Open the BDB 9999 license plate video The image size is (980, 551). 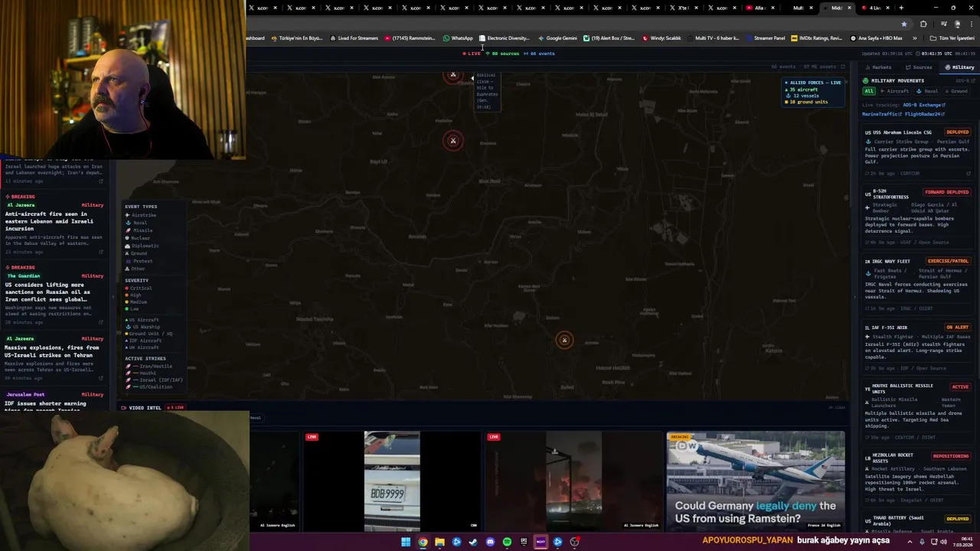pyautogui.click(x=392, y=480)
